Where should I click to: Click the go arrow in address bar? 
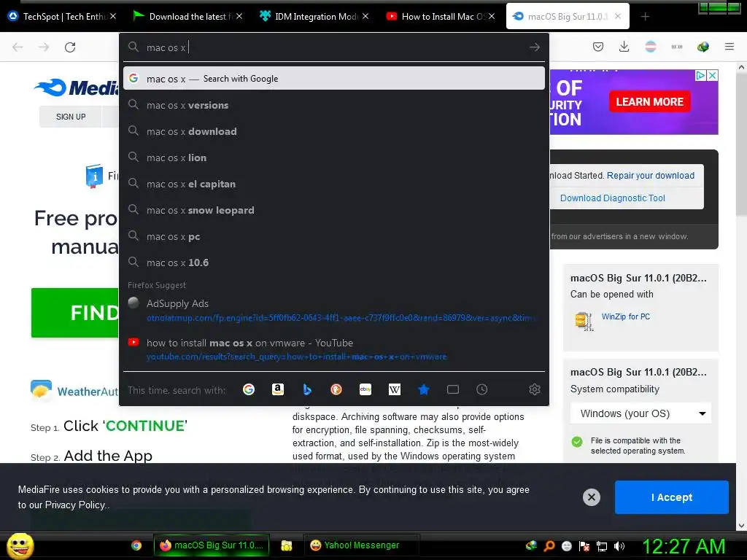(535, 47)
